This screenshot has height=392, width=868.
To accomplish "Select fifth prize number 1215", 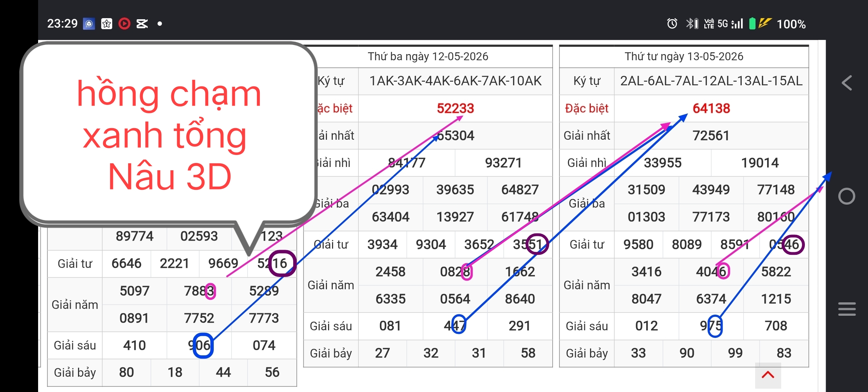I will pyautogui.click(x=776, y=299).
